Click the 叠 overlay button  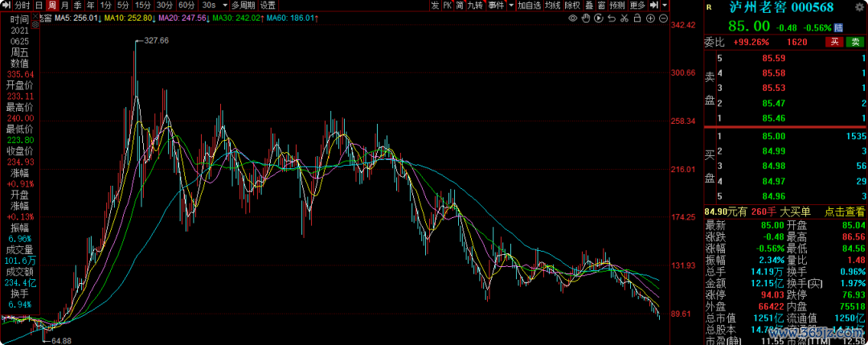click(589, 6)
